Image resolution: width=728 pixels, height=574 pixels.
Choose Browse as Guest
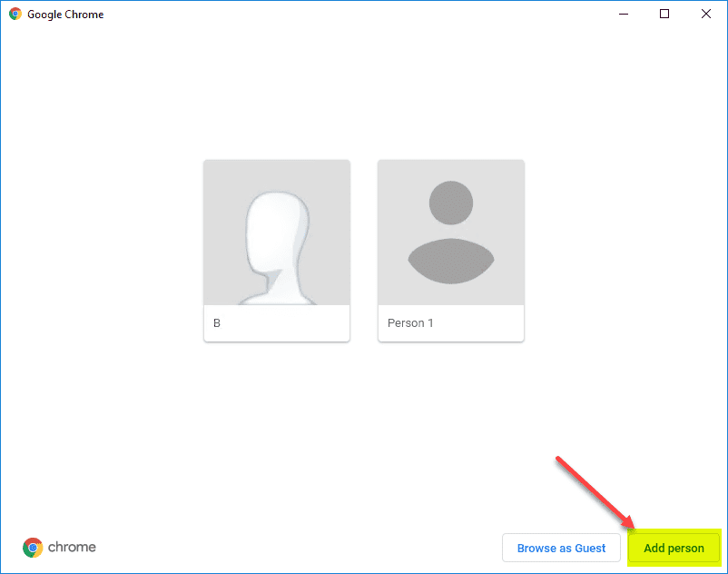coord(561,548)
